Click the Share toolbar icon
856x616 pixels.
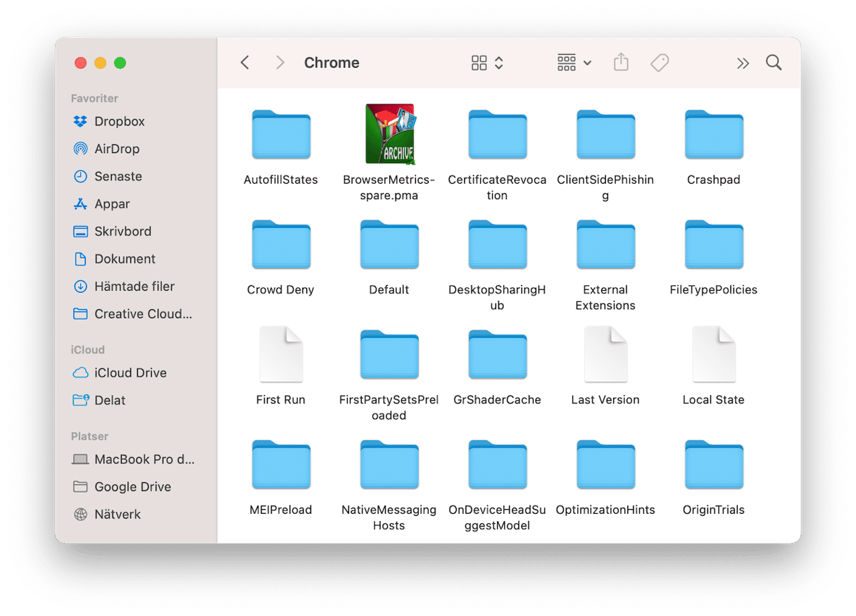(x=621, y=63)
